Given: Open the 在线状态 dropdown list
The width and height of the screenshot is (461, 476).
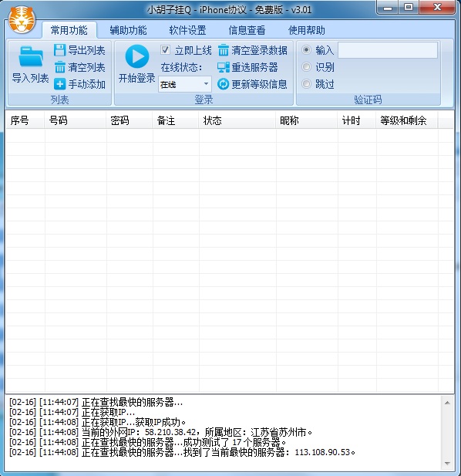Looking at the screenshot, I should 185,84.
